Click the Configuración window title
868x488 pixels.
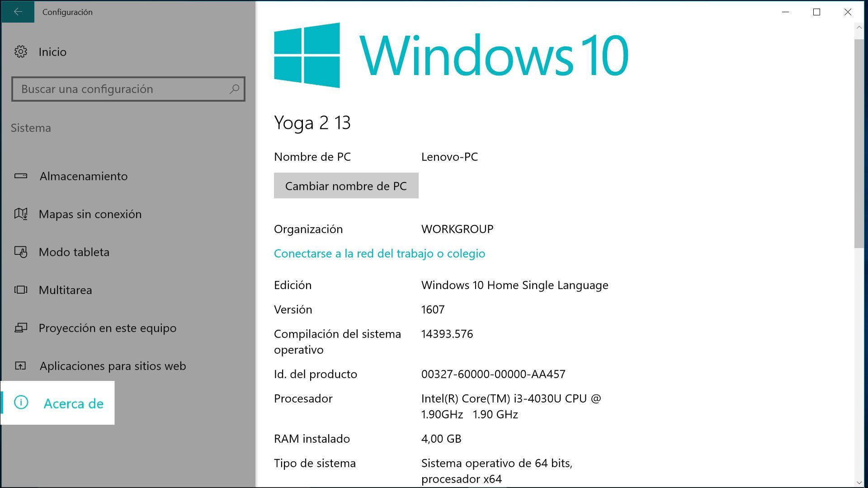click(x=67, y=12)
